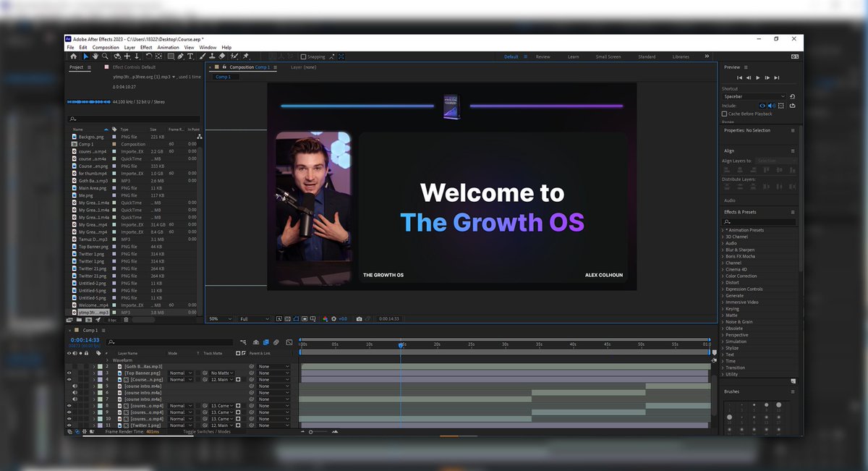Viewport: 868px width, 471px height.
Task: Expand layer 2 Goth B...itas.mp3 properties
Action: pos(94,367)
